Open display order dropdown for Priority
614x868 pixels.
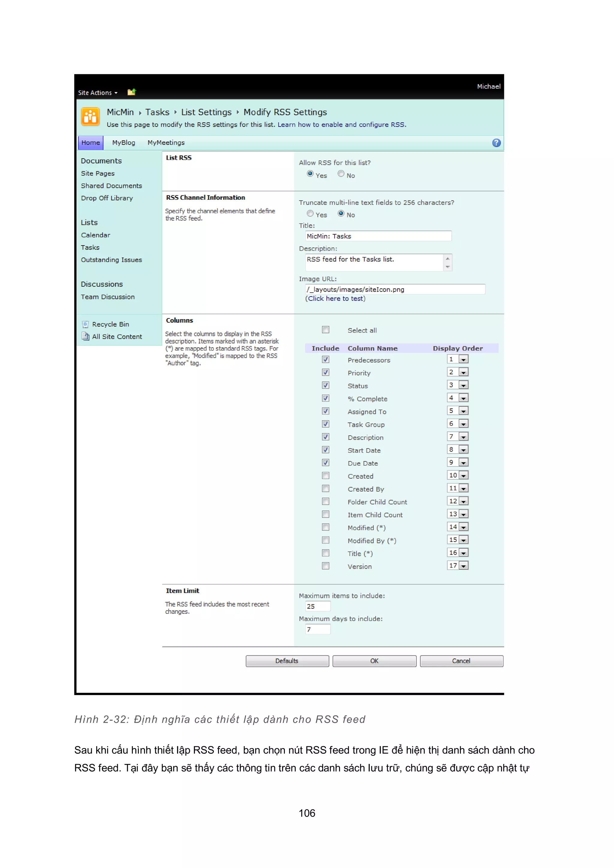click(x=458, y=372)
